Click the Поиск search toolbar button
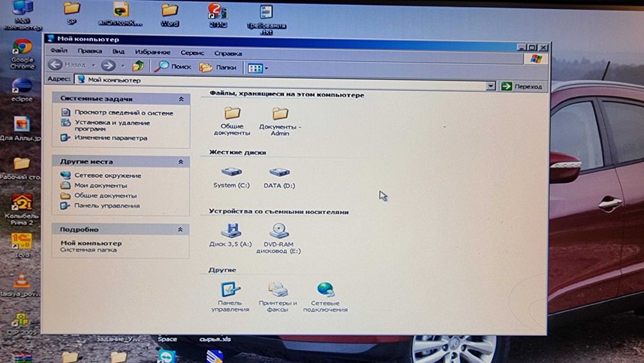Image resolution: width=644 pixels, height=363 pixels. (173, 66)
